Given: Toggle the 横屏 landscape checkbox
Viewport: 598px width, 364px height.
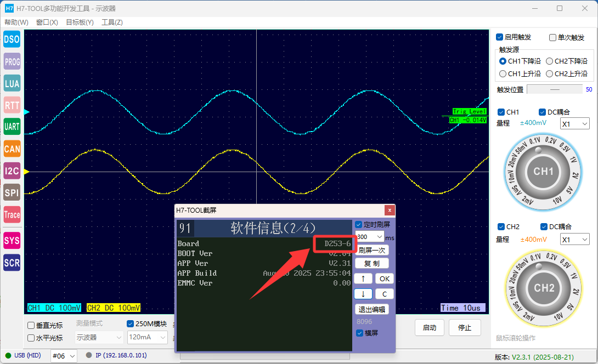Looking at the screenshot, I should click(x=360, y=333).
